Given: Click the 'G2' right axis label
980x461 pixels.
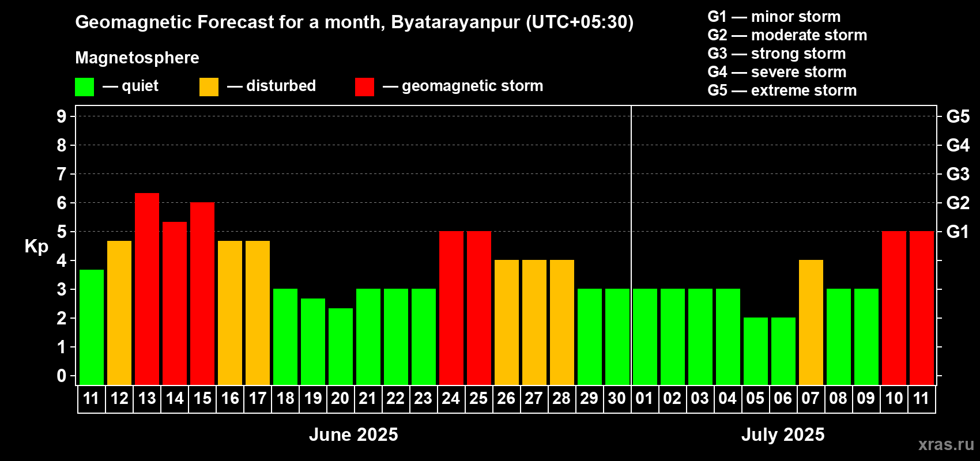Looking at the screenshot, I should tap(958, 203).
